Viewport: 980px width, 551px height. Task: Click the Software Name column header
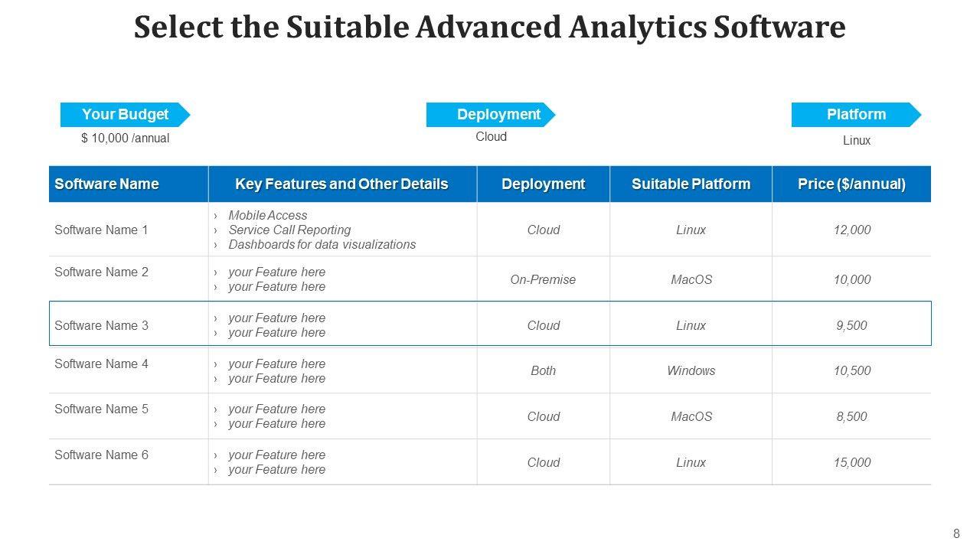(106, 184)
